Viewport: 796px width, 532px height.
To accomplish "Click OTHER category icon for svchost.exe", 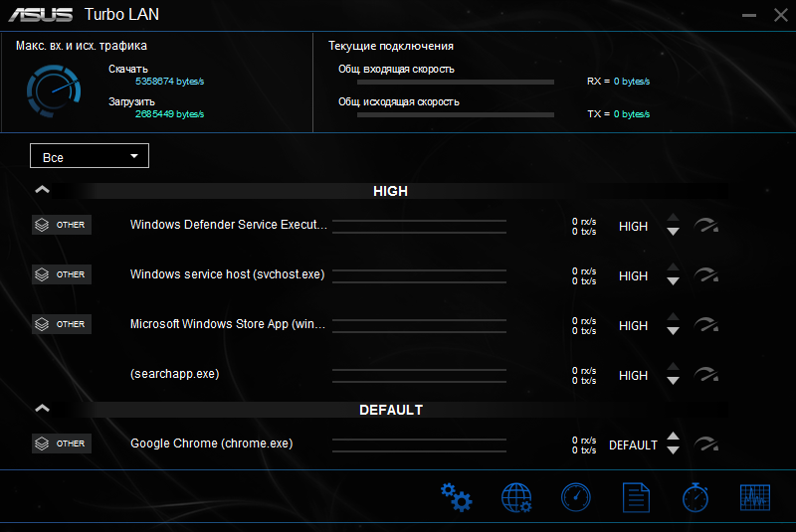I will click(x=62, y=274).
